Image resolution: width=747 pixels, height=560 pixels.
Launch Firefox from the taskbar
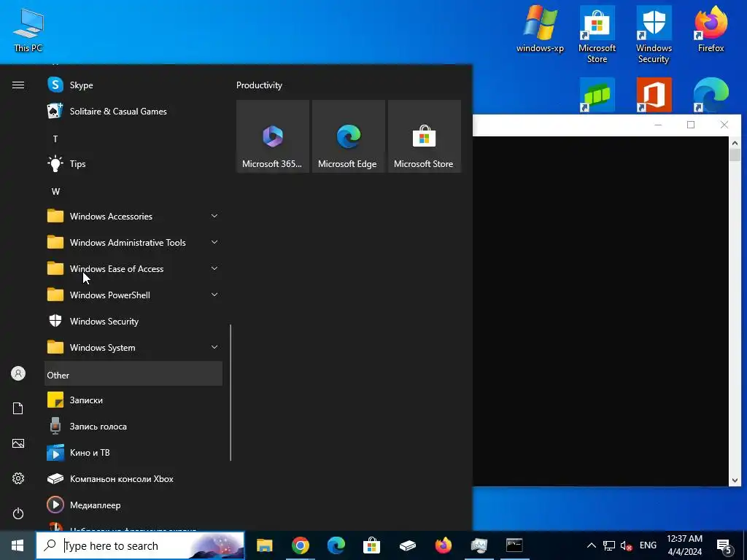443,545
